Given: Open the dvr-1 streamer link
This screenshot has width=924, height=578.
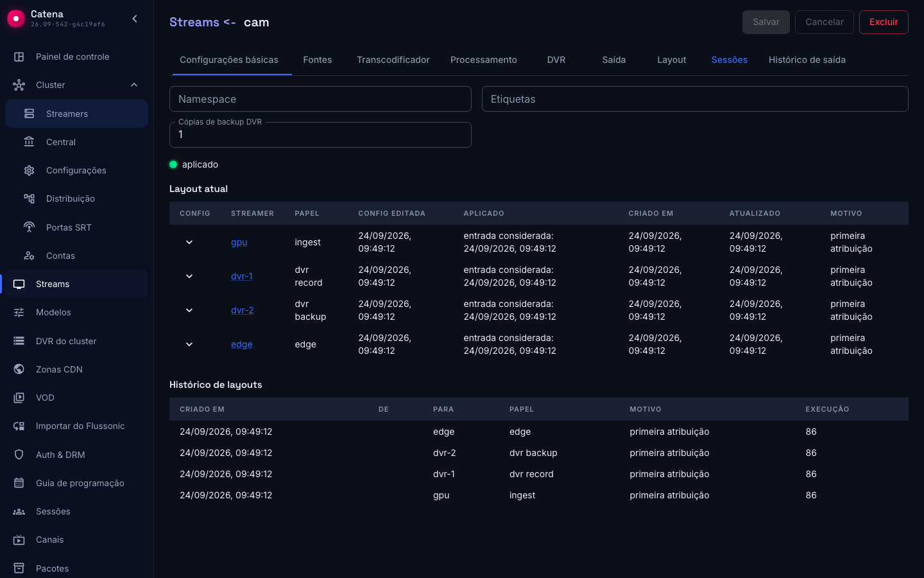Looking at the screenshot, I should click(x=242, y=276).
